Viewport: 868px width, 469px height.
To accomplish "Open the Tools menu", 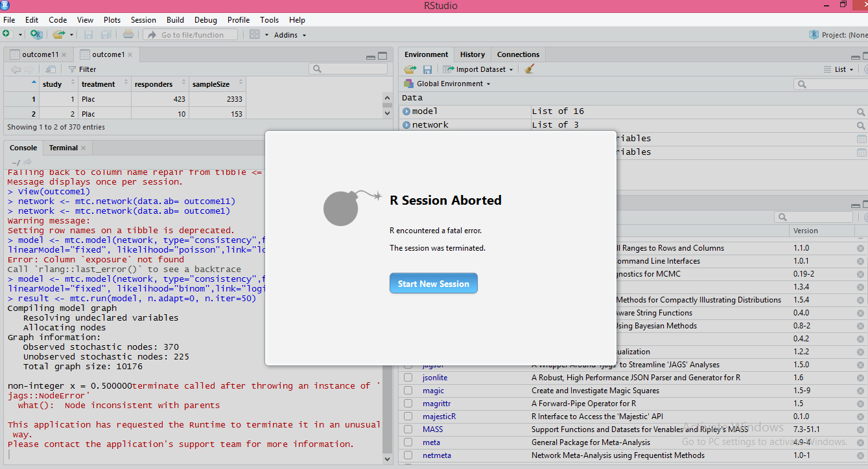I will [270, 20].
